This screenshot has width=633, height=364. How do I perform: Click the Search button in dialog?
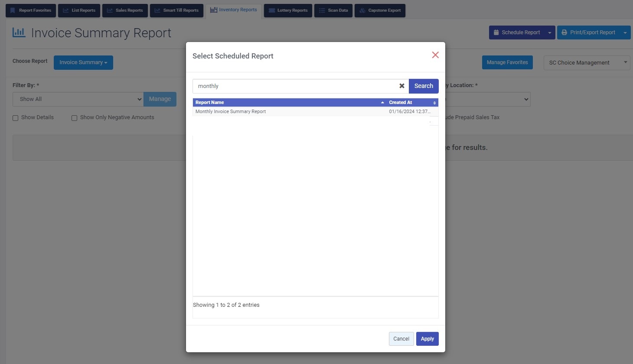tap(424, 86)
